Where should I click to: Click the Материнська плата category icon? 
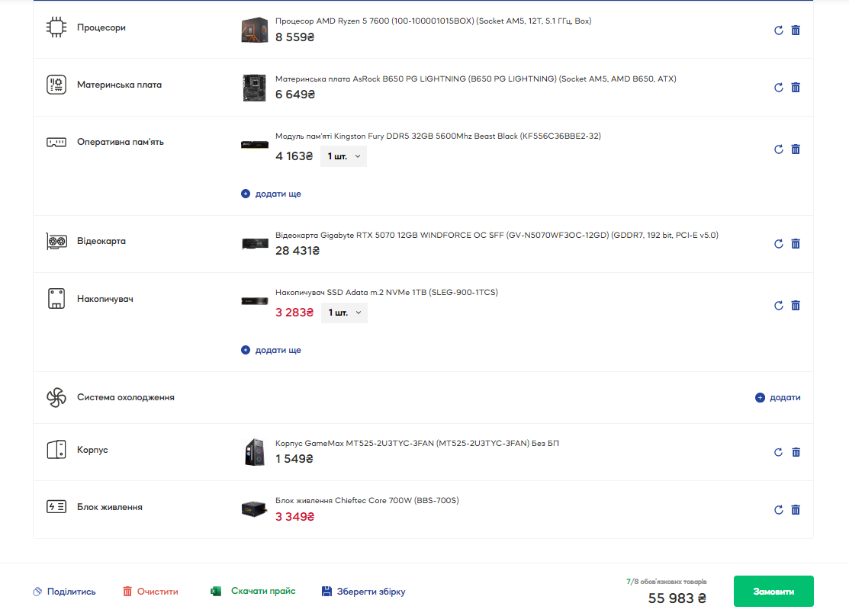(56, 85)
